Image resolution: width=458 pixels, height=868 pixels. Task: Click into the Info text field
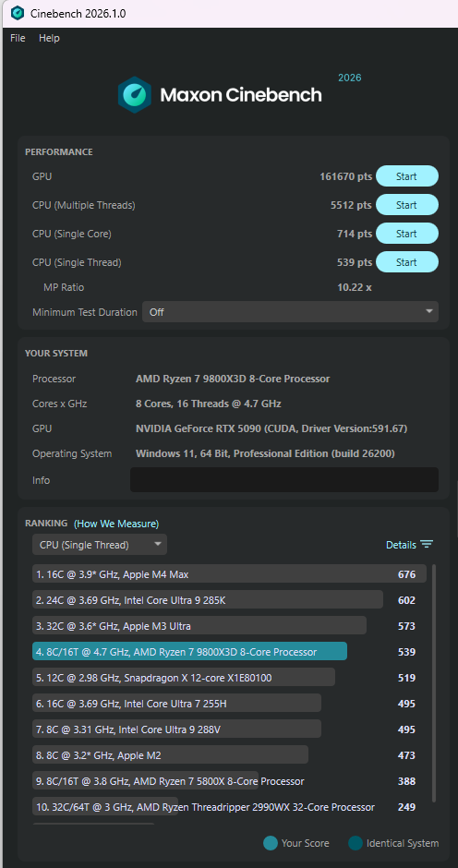[x=284, y=480]
